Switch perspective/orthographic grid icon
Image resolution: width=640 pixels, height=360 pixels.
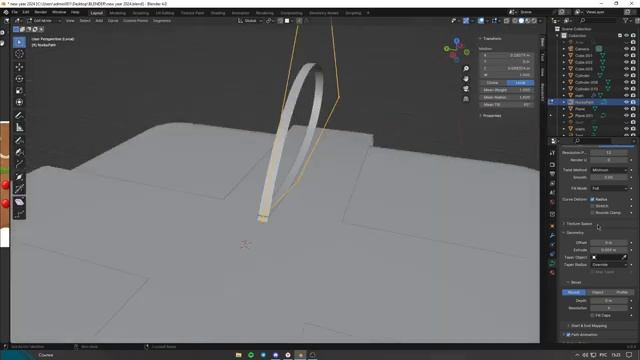click(x=466, y=99)
